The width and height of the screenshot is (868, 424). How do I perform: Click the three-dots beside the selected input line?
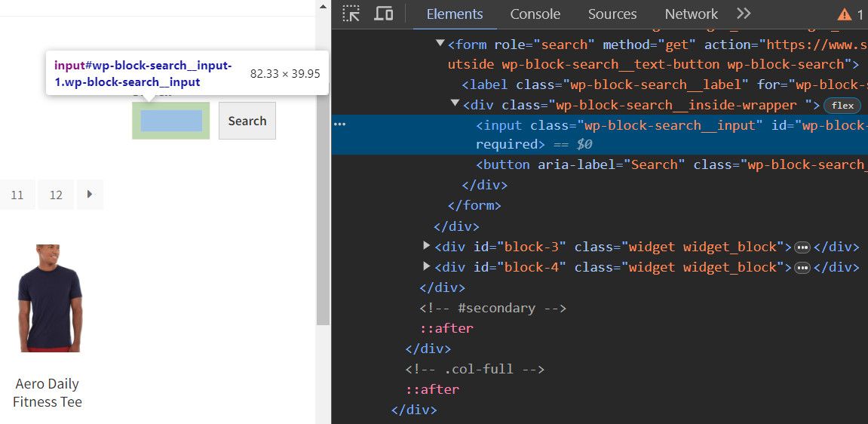[339, 124]
